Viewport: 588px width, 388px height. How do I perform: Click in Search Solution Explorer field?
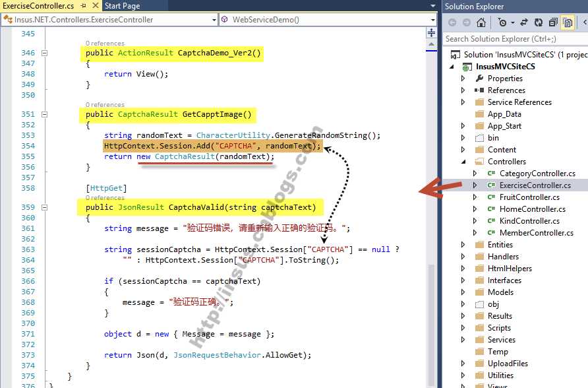(x=515, y=39)
